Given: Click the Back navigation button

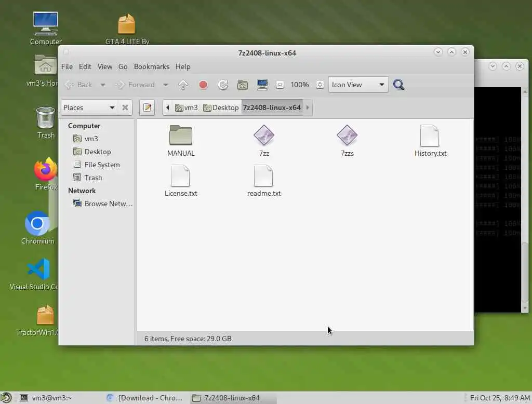Looking at the screenshot, I should (x=79, y=85).
